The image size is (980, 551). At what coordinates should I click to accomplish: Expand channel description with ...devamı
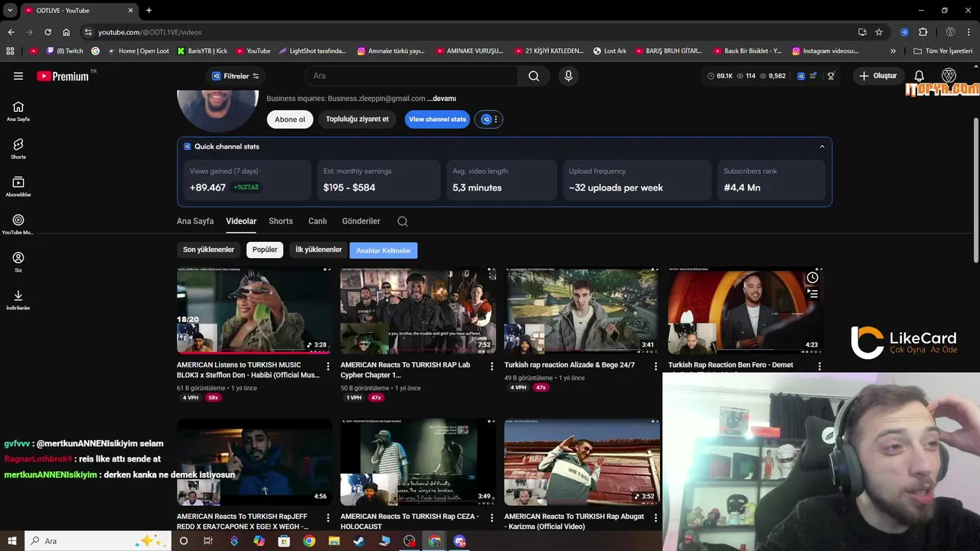pyautogui.click(x=442, y=98)
